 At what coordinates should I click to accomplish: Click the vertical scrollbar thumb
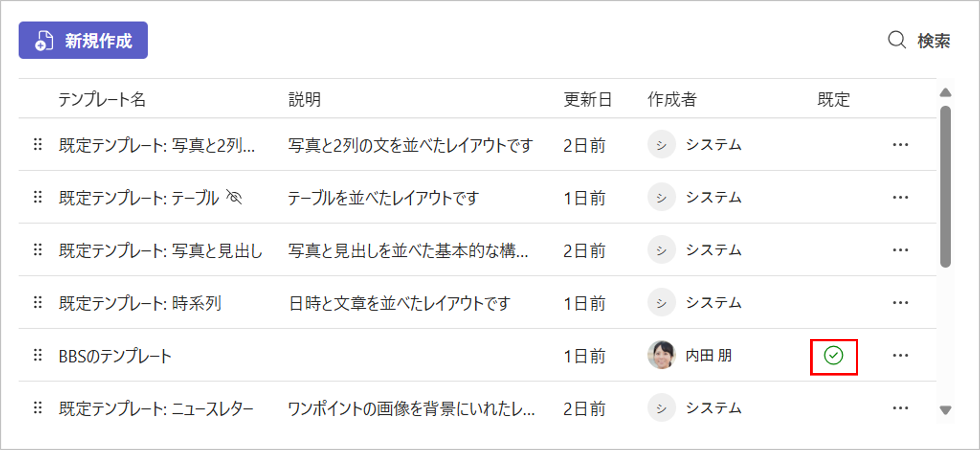[x=946, y=187]
